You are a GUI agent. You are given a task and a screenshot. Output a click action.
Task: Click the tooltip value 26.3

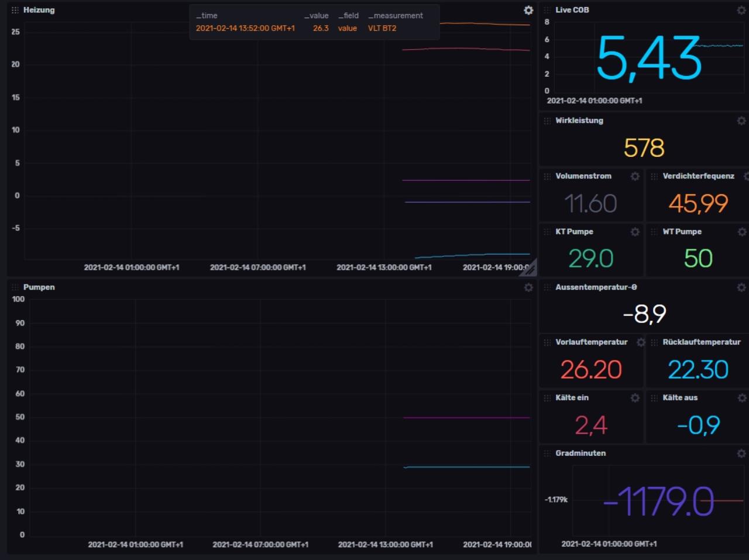321,28
